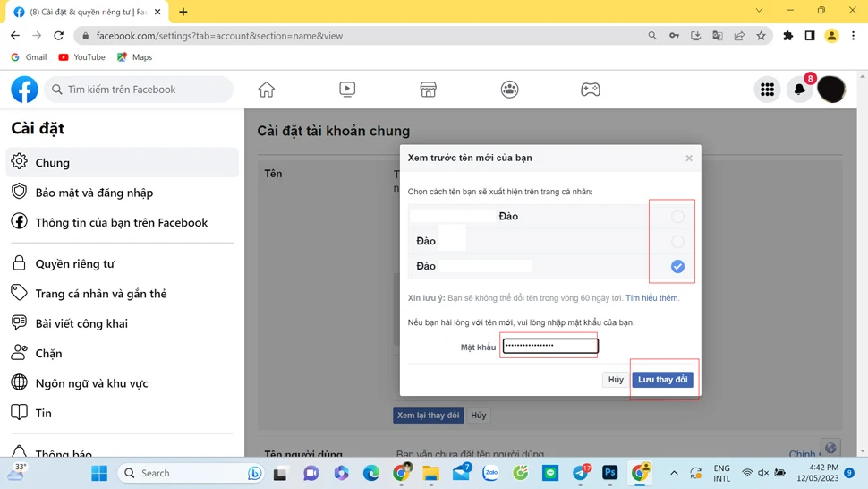This screenshot has width=868, height=489.
Task: Open the profile avatar account menu
Action: [x=831, y=90]
